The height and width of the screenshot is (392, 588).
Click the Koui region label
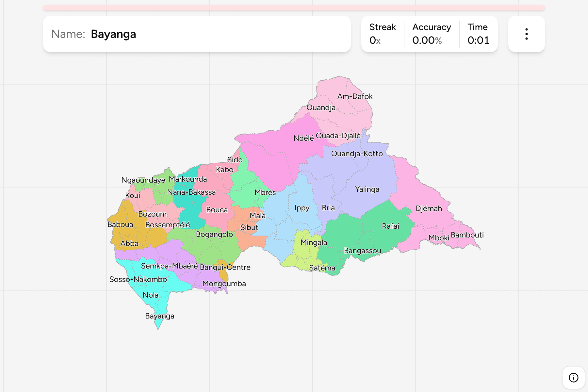click(x=133, y=195)
